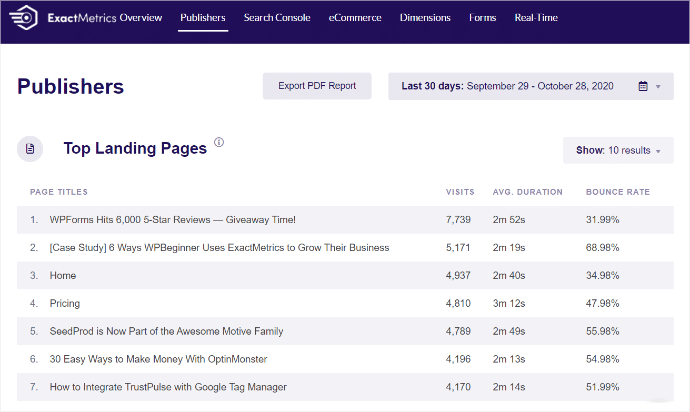Click the 2m 14s duration value
Viewport: 690px width, 412px height.
tap(509, 387)
